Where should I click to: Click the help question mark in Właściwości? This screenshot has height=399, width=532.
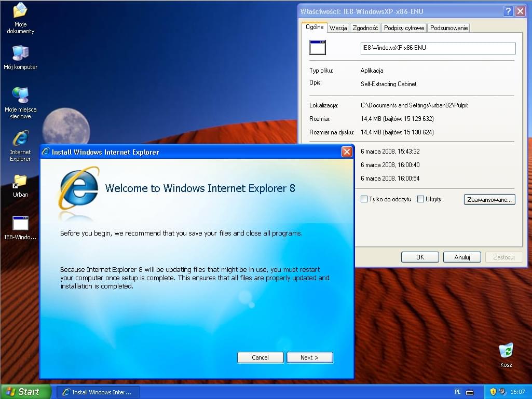pos(508,11)
